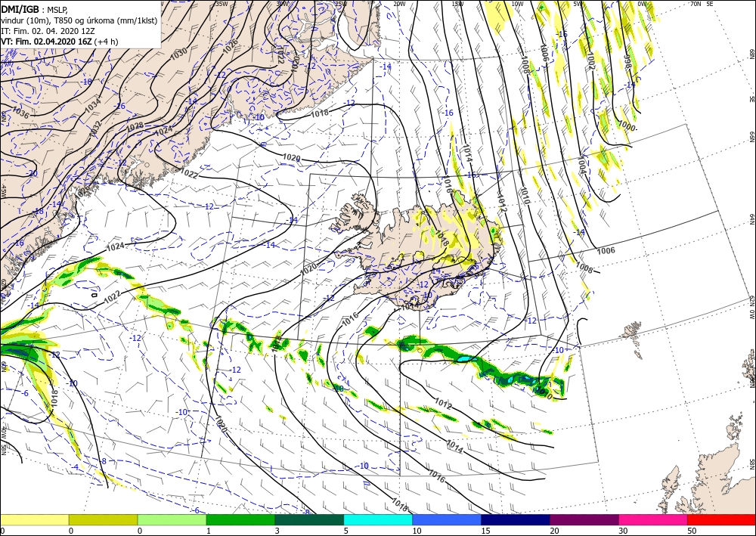Click the 998 isobar label

(627, 62)
